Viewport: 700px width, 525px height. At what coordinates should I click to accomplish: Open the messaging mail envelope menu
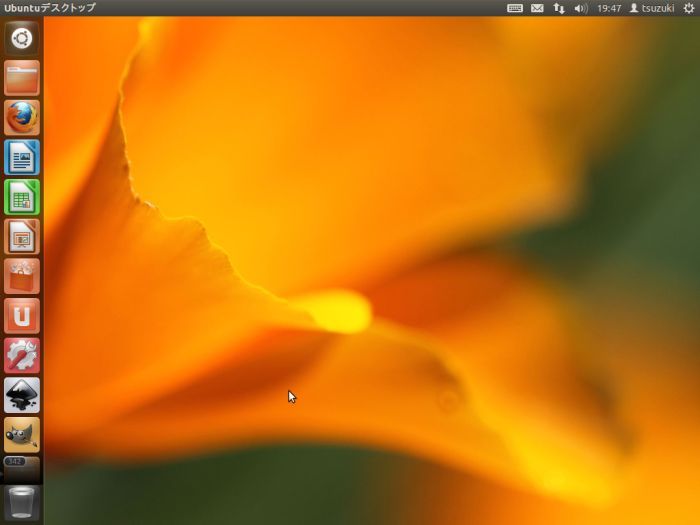click(x=537, y=8)
